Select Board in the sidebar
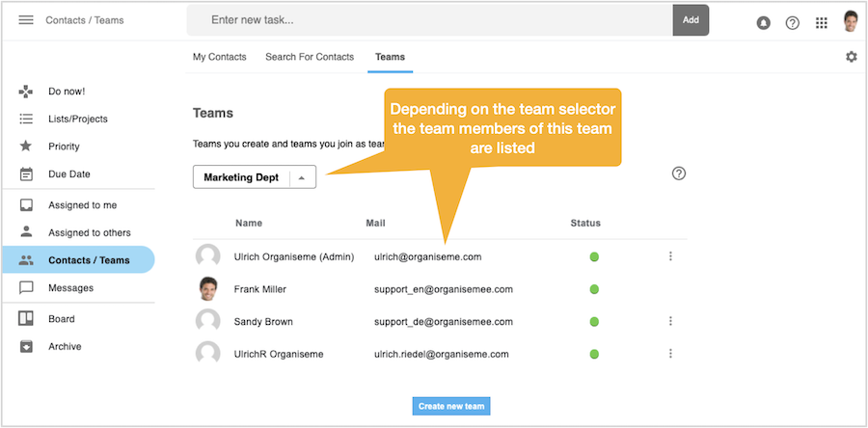868x428 pixels. click(x=61, y=319)
